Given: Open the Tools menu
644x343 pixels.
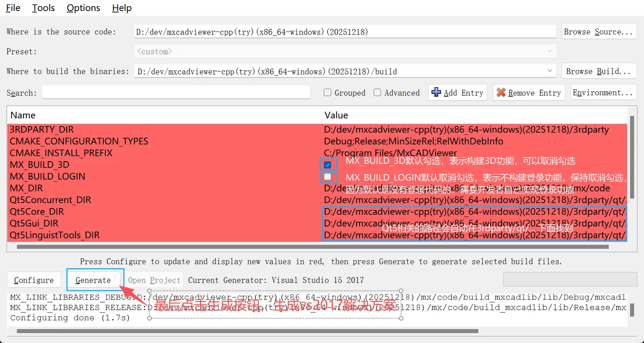Looking at the screenshot, I should [43, 8].
